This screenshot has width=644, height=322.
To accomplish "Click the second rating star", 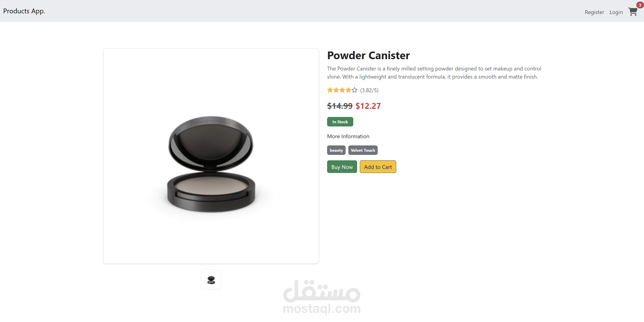I will coord(336,90).
